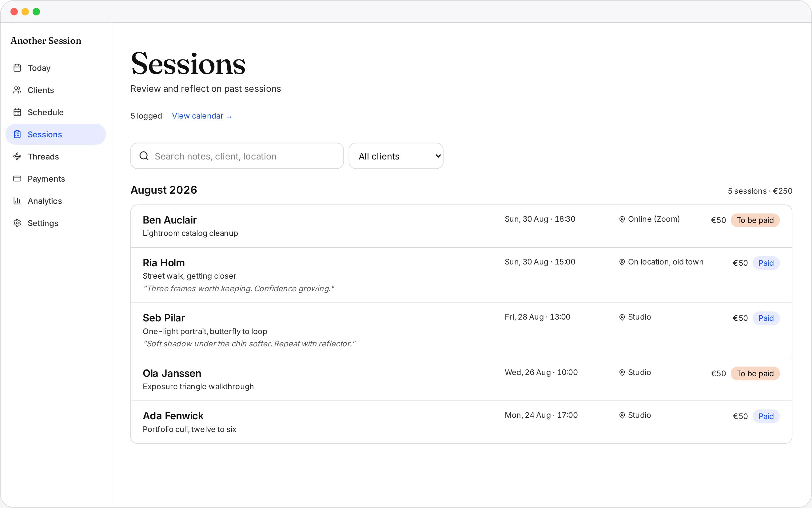Click the "Soft shadow under the chin" note
The width and height of the screenshot is (812, 508).
(249, 344)
